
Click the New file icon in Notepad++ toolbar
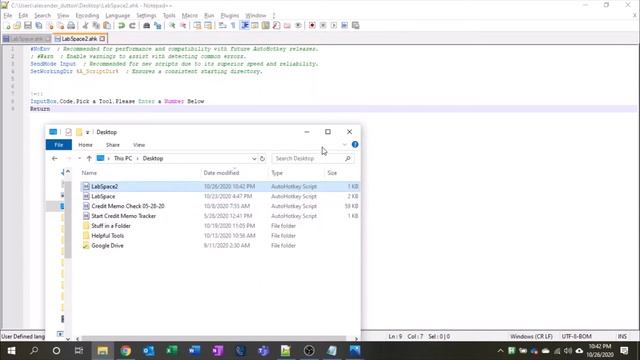coord(7,26)
